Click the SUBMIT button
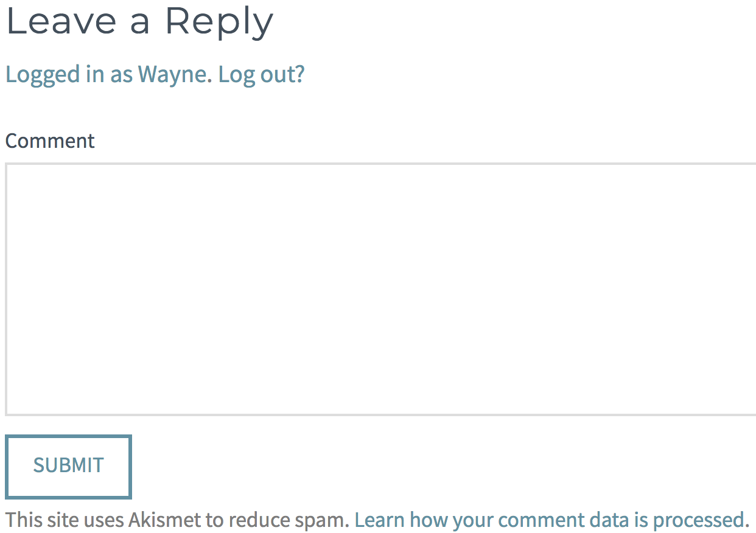Viewport: 756px width, 533px height. click(68, 466)
